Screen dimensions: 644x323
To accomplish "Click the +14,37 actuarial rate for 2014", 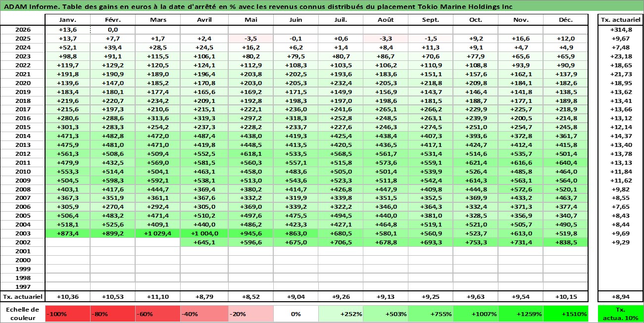I will coord(620,136).
